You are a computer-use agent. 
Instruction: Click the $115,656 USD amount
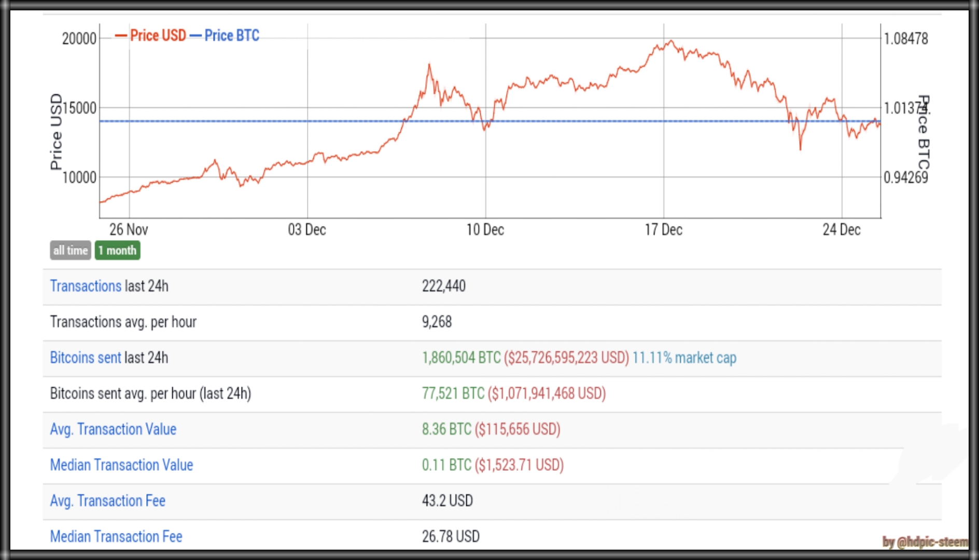tap(518, 429)
